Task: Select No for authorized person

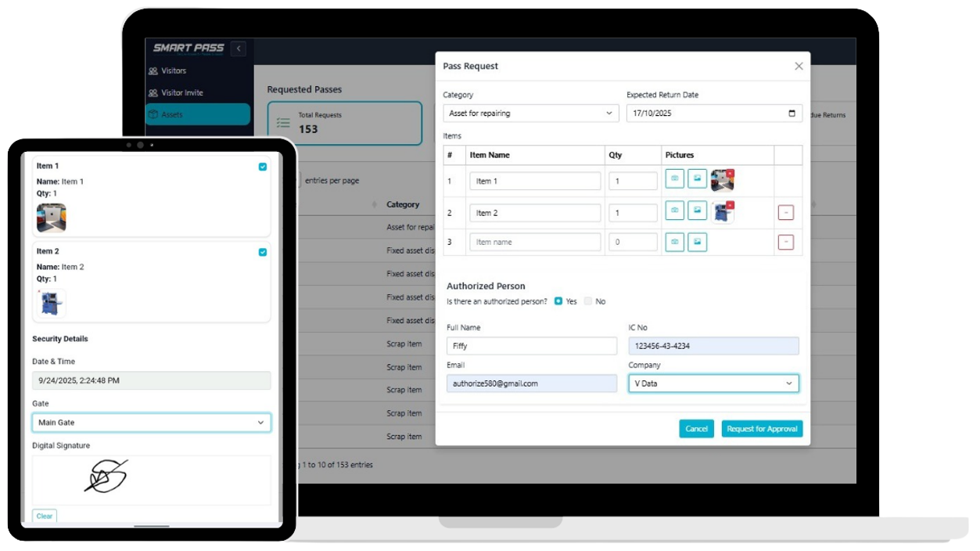Action: 587,301
